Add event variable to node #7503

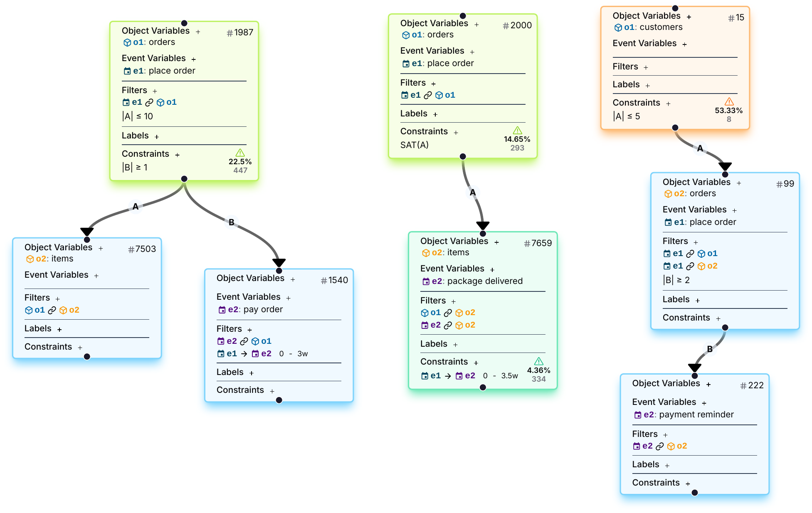tap(96, 276)
